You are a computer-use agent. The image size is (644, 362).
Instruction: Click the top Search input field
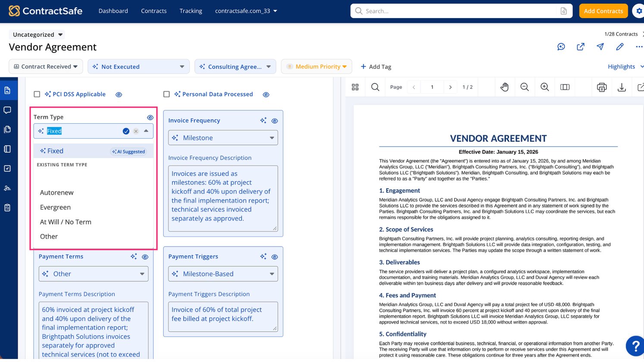(461, 11)
